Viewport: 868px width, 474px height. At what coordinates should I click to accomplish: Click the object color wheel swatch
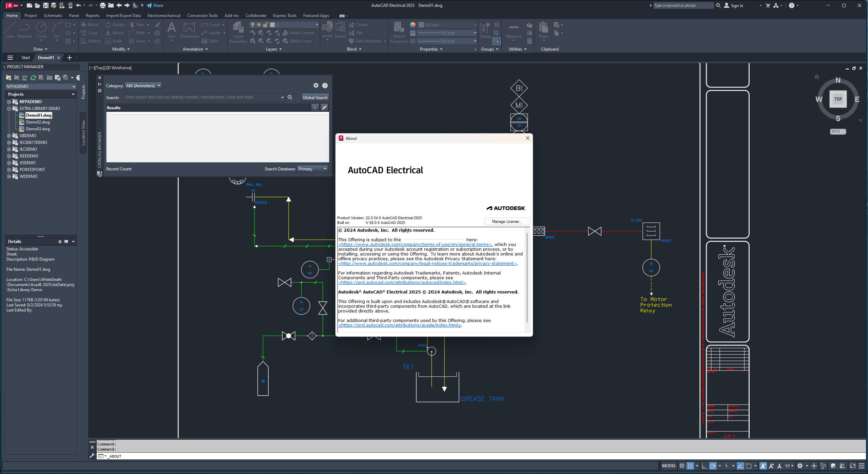(x=412, y=25)
